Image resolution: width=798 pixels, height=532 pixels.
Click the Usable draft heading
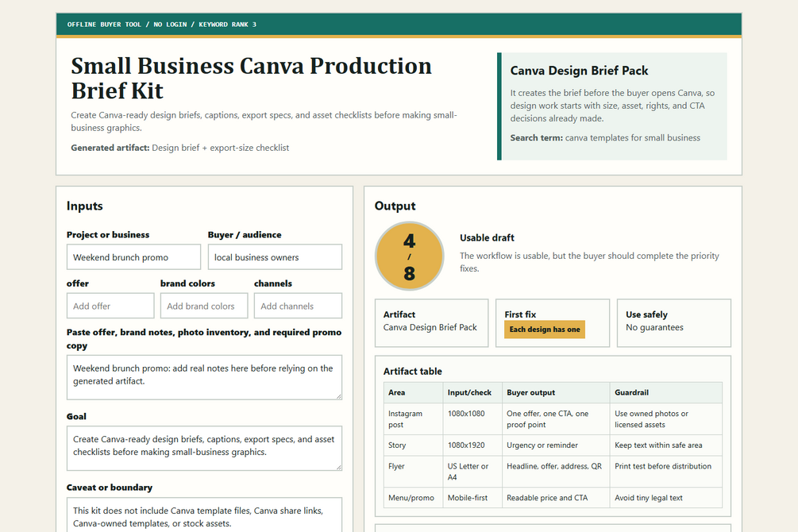pyautogui.click(x=487, y=237)
